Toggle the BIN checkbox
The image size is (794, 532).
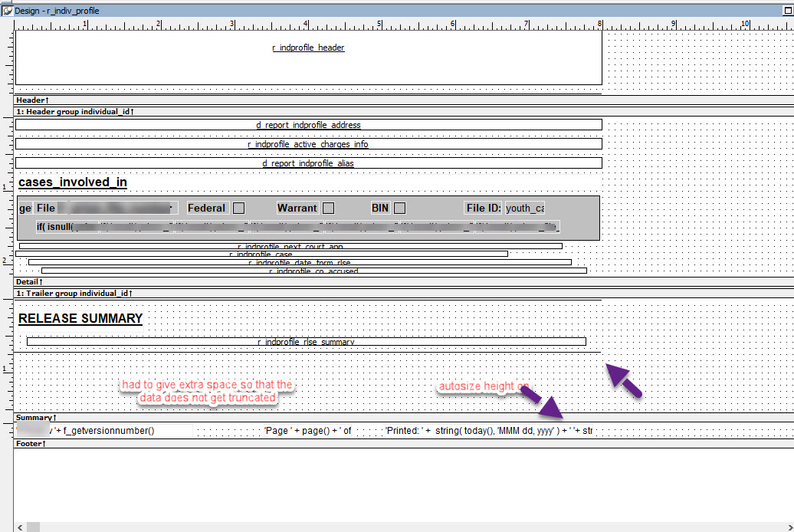click(399, 208)
